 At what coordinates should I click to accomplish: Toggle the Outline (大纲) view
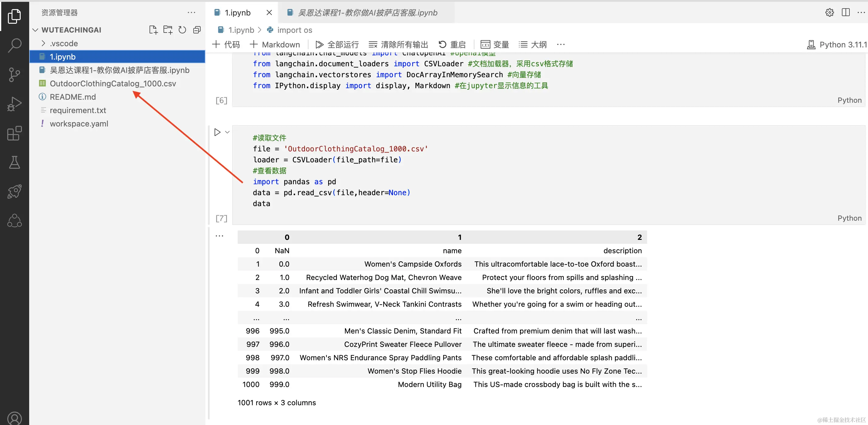coord(532,44)
